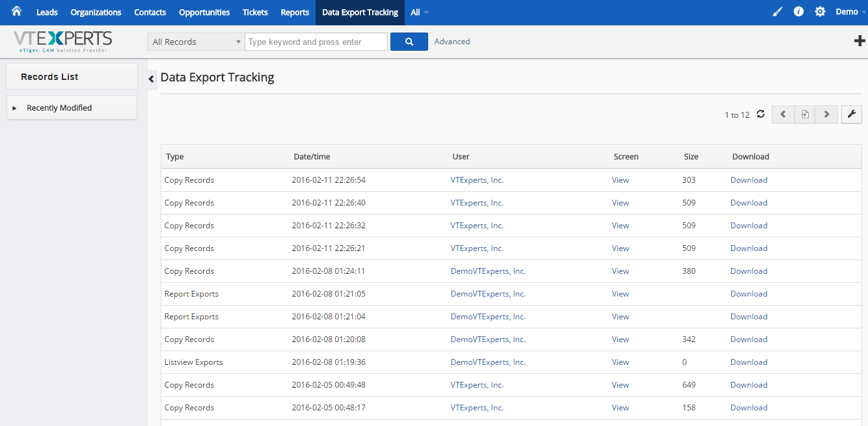The image size is (868, 426).
Task: Collapse the sidebar with the arrow toggle
Action: pyautogui.click(x=152, y=79)
